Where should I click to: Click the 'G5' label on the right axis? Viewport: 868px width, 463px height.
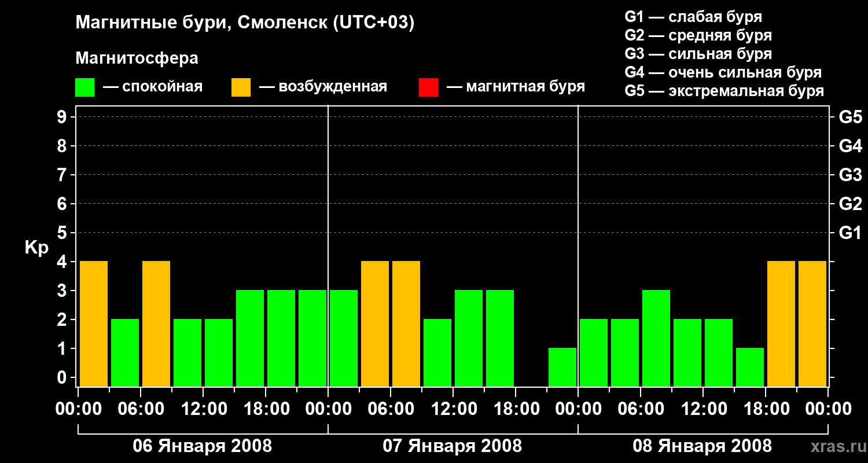pos(851,117)
